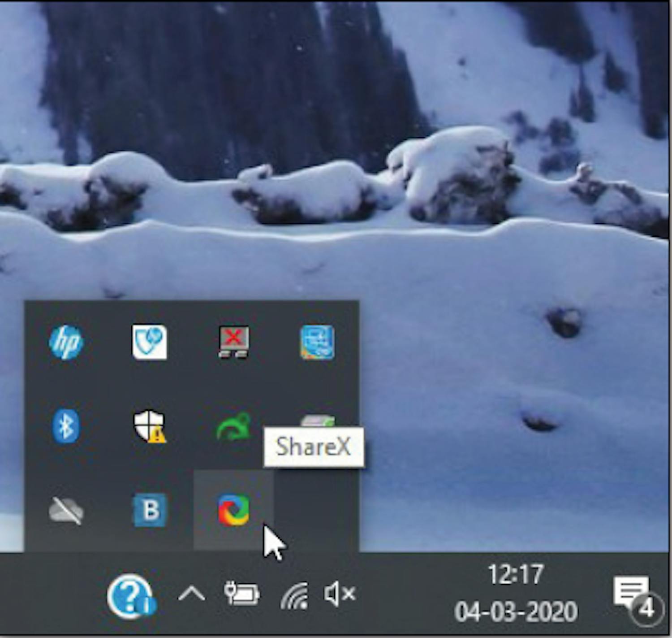This screenshot has height=638, width=672.
Task: Click the disconnected network icon with red X
Action: [x=233, y=343]
